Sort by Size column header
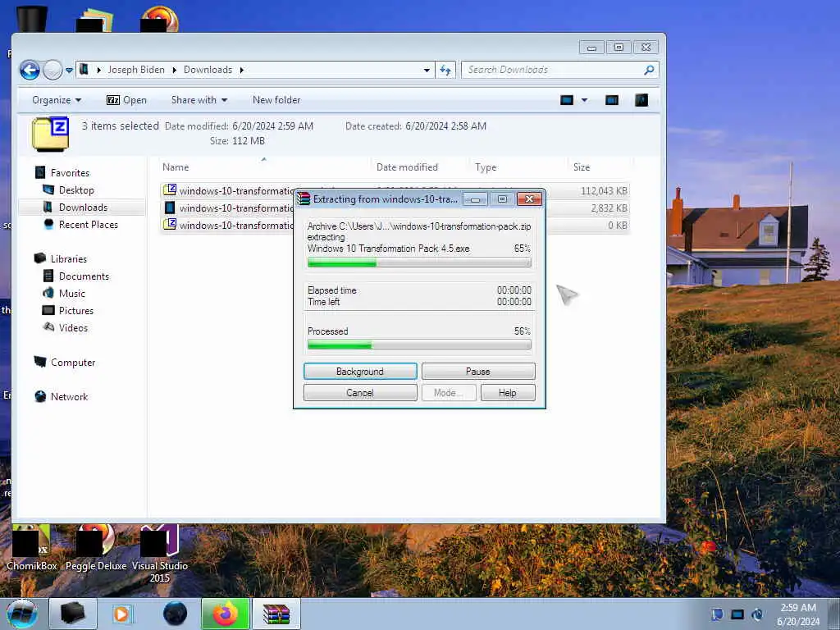The width and height of the screenshot is (840, 630). click(582, 167)
